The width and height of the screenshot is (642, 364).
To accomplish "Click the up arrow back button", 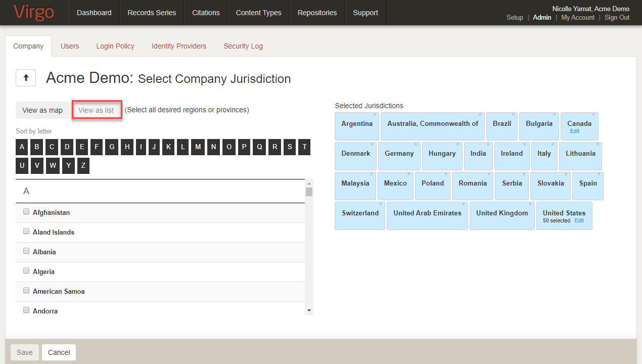I will pos(26,78).
